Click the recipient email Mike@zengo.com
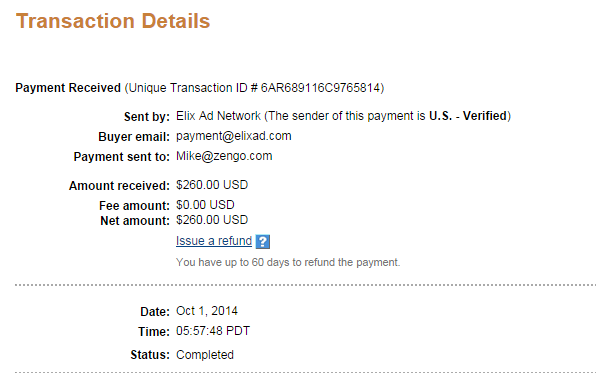Screen dimensions: 596x373 [224, 156]
